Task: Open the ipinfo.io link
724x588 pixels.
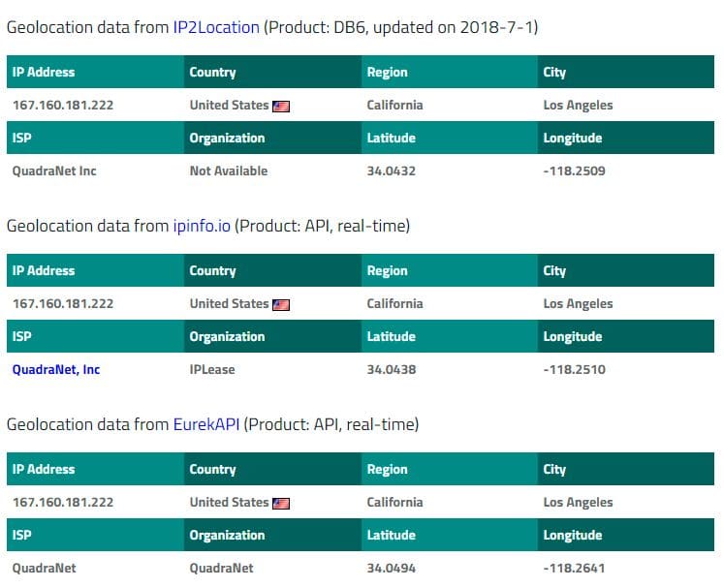Action: click(x=202, y=226)
